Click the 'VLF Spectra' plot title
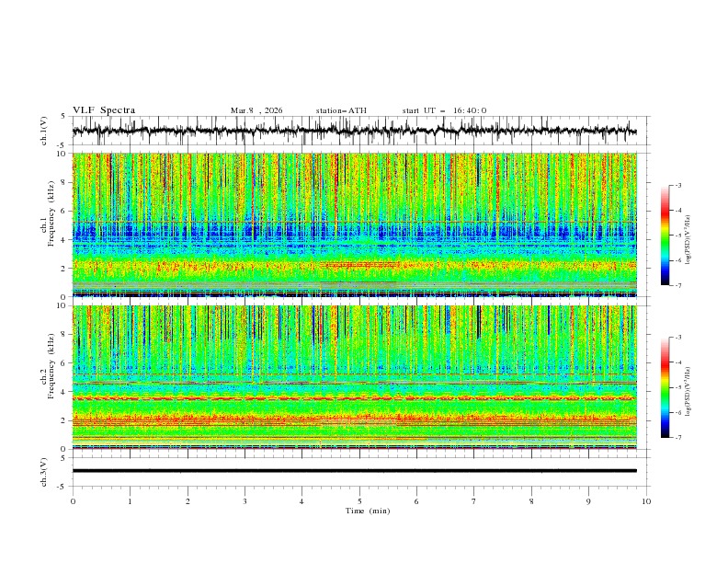This screenshot has height=563, width=728. pos(104,110)
